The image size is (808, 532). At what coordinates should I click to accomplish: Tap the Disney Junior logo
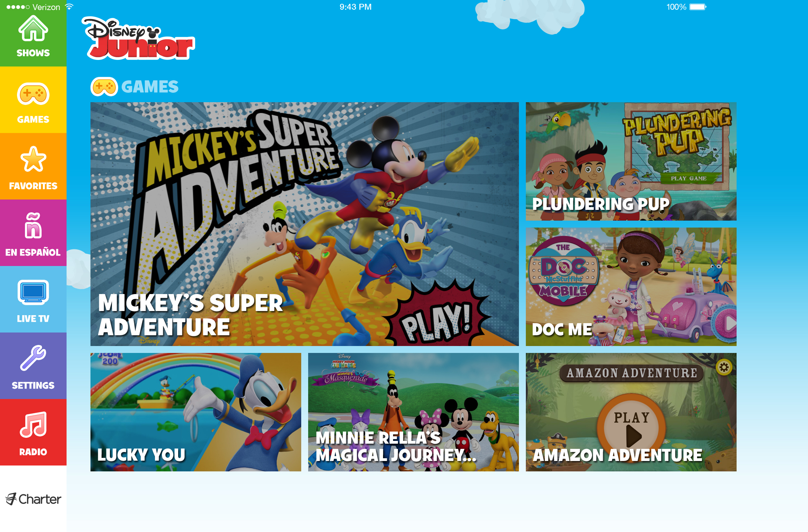(x=139, y=38)
